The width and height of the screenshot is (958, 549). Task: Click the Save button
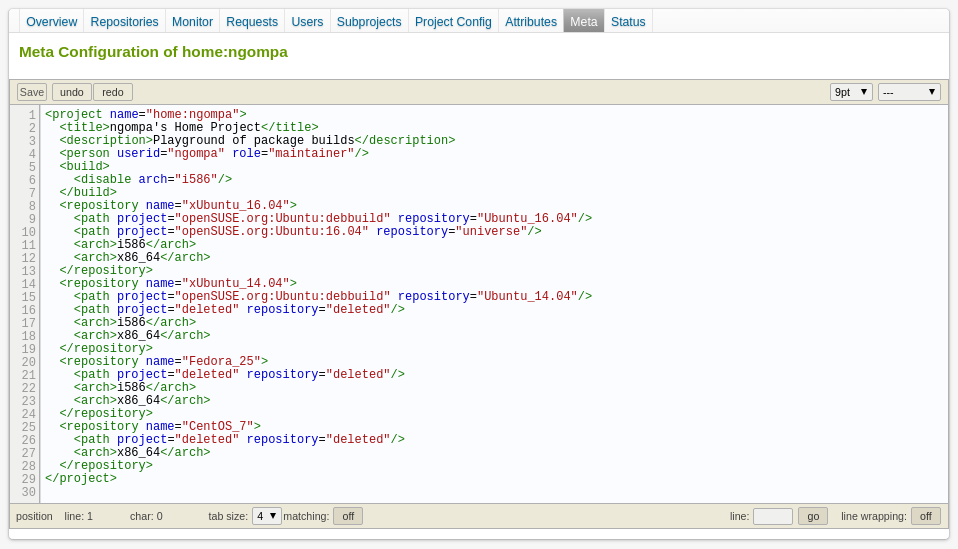pos(32,92)
